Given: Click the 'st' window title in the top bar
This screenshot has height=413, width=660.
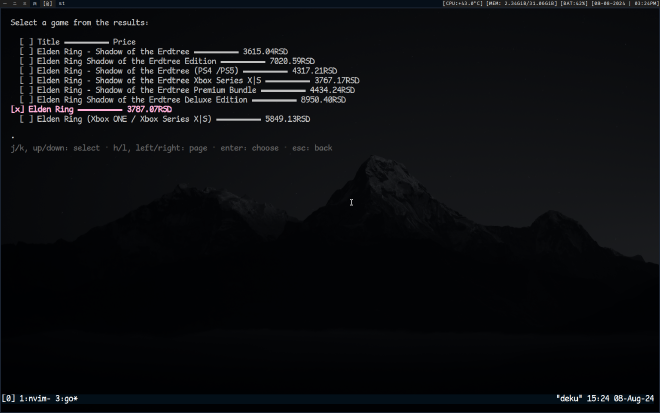Looking at the screenshot, I should coord(62,3).
